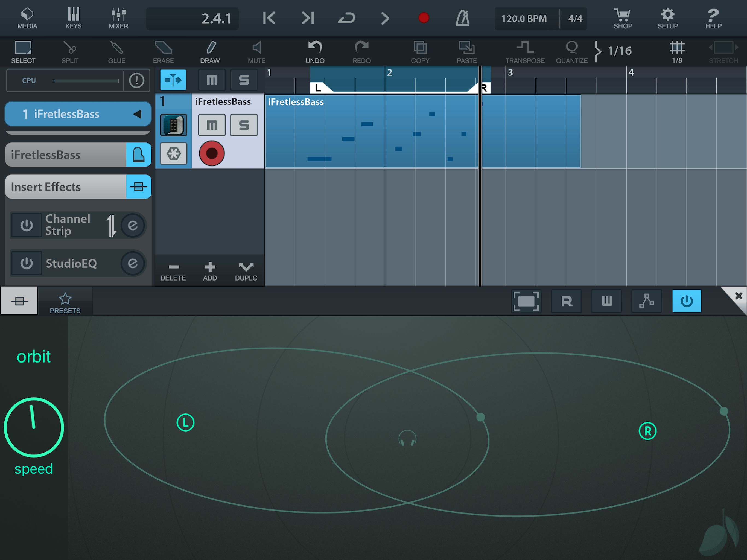Adjust the orbit speed knob

point(34,427)
